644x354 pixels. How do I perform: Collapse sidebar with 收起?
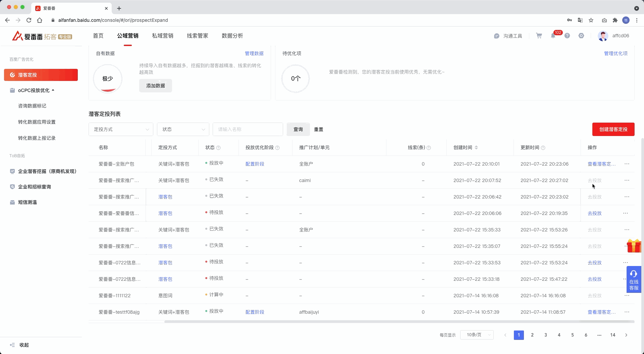tap(19, 345)
